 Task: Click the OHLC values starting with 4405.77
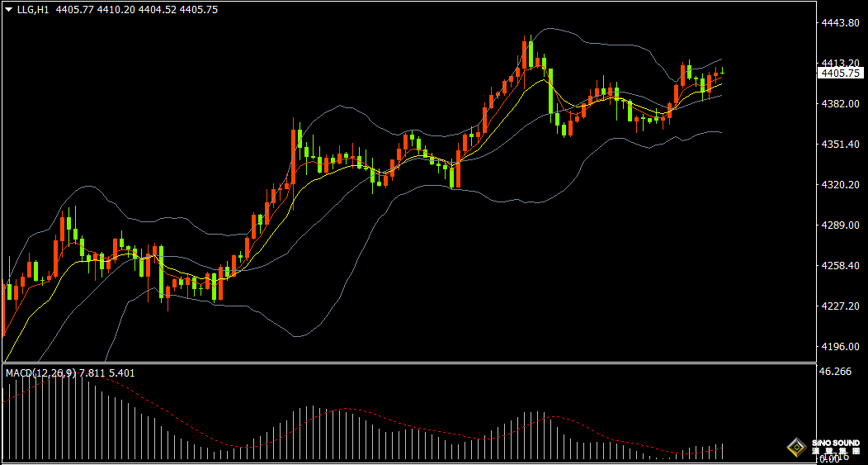[x=137, y=9]
